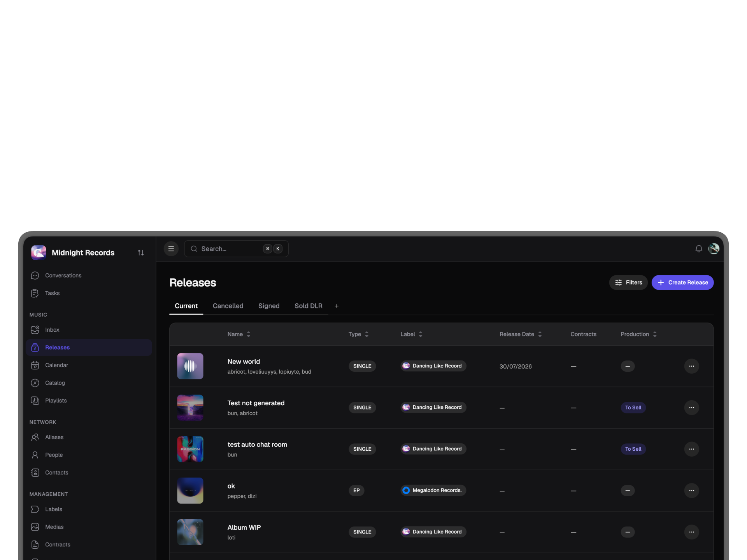This screenshot has height=560, width=747.
Task: Open To Sell status of test auto chat room
Action: 633,449
